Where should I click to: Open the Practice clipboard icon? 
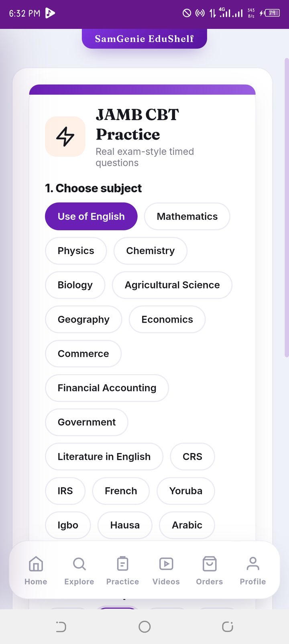tap(122, 564)
